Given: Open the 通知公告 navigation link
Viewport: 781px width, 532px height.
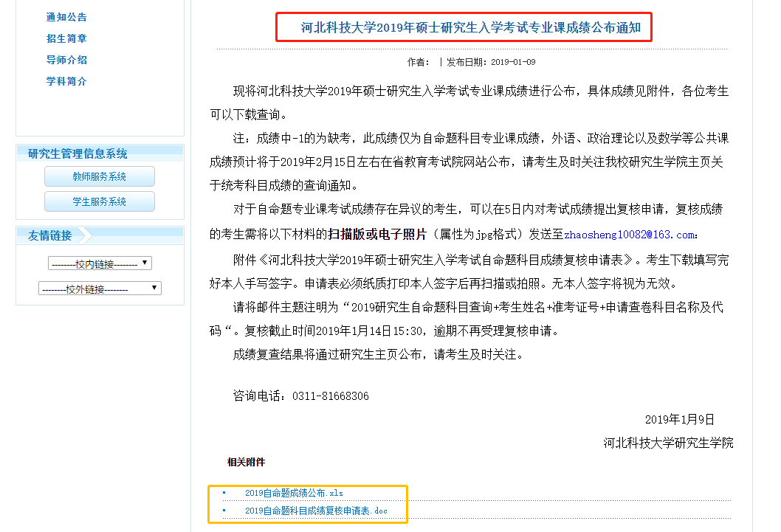Looking at the screenshot, I should (66, 17).
